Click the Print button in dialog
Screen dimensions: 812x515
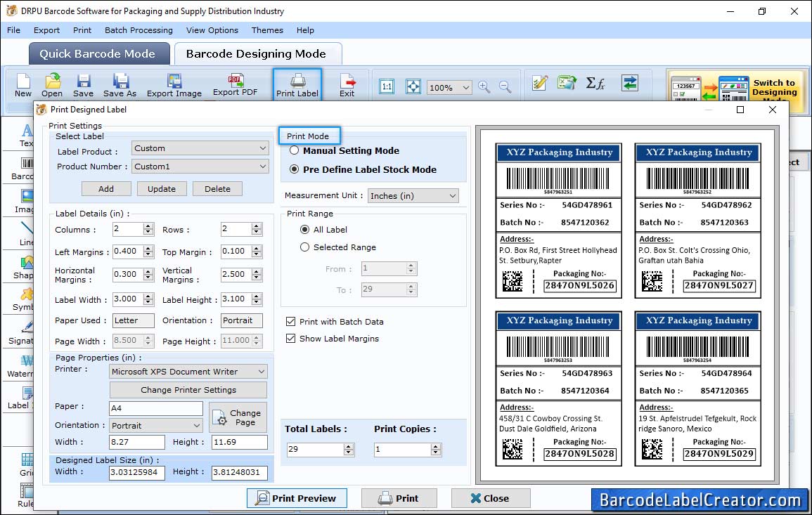399,498
